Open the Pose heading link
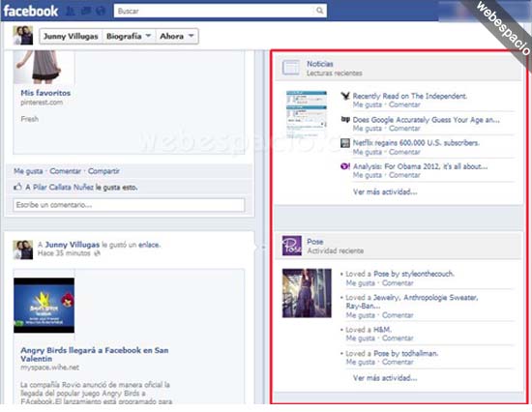 point(315,242)
